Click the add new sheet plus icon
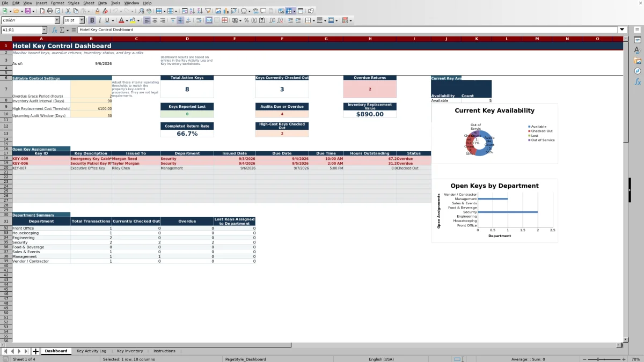This screenshot has height=362, width=644. [36, 351]
